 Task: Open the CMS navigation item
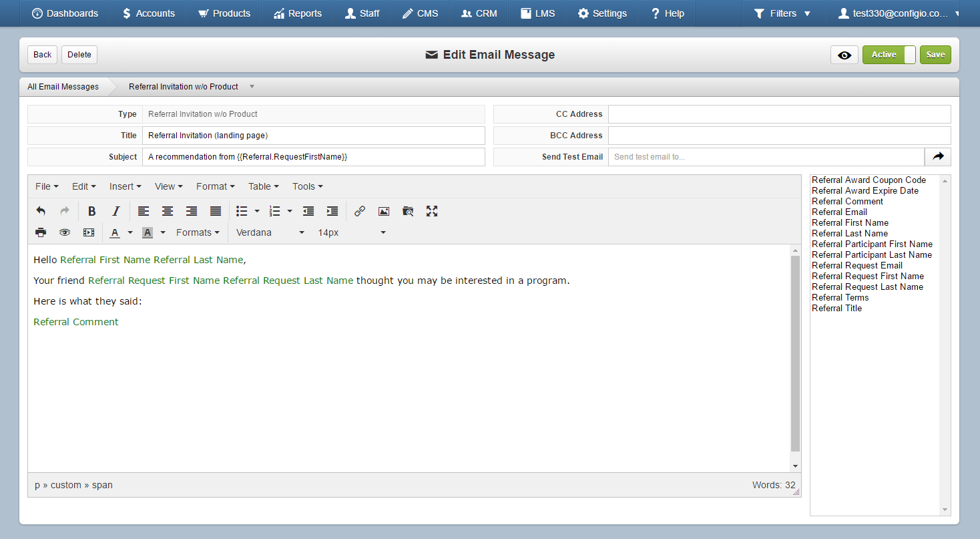tap(421, 13)
